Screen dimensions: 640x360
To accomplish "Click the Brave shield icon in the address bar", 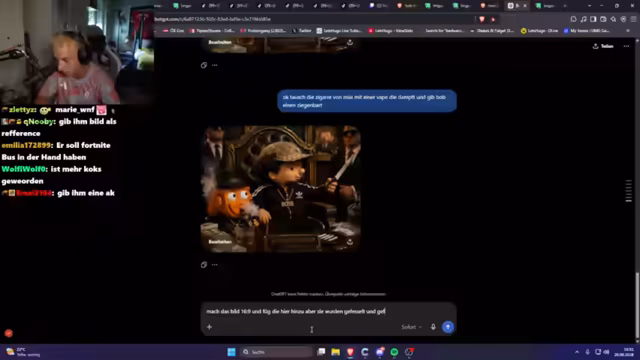I will pos(482,19).
